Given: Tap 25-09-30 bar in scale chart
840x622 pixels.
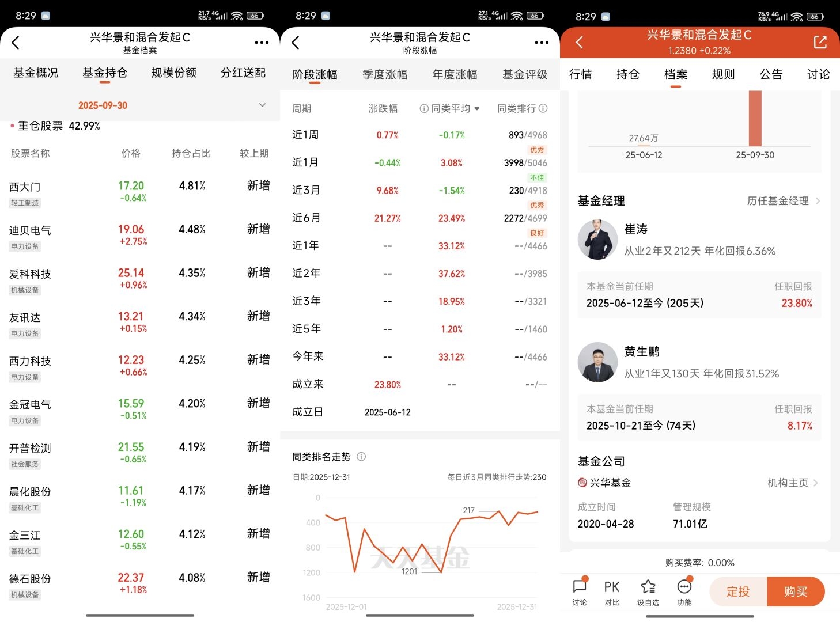Looking at the screenshot, I should pyautogui.click(x=755, y=119).
